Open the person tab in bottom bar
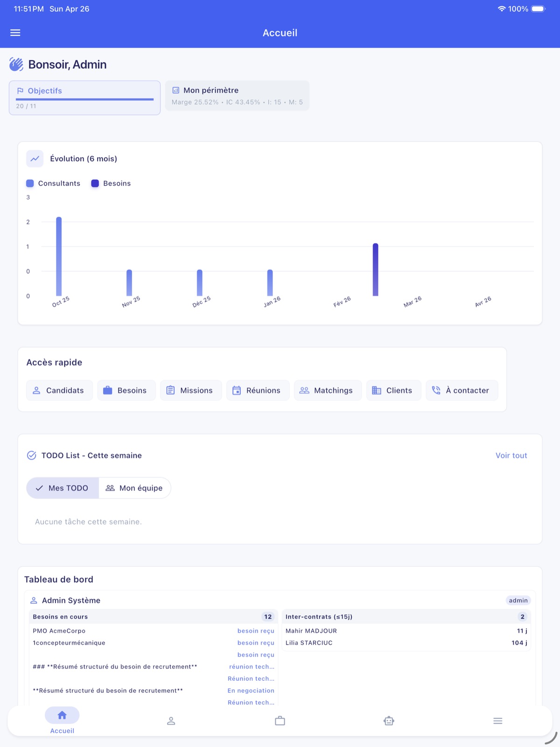The height and width of the screenshot is (747, 560). click(x=171, y=721)
